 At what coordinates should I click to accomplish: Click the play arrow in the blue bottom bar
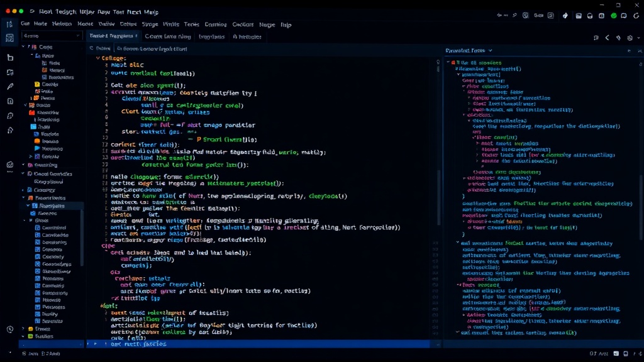[x=96, y=344]
